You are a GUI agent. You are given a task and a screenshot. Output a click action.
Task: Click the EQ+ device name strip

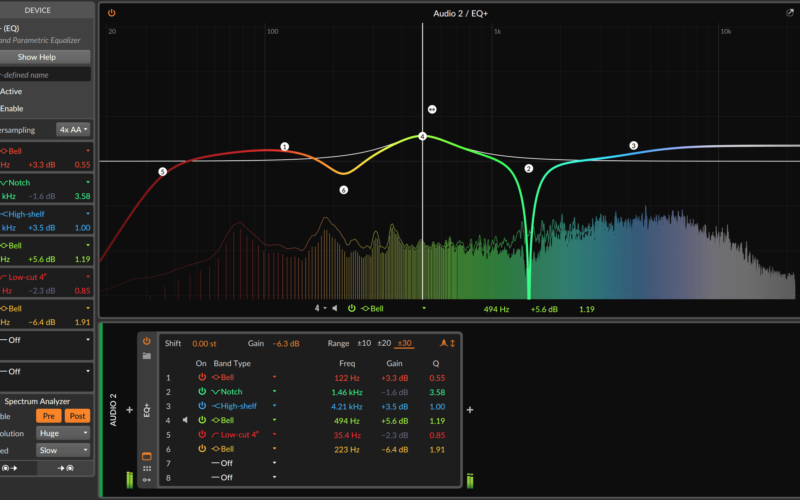(x=147, y=410)
